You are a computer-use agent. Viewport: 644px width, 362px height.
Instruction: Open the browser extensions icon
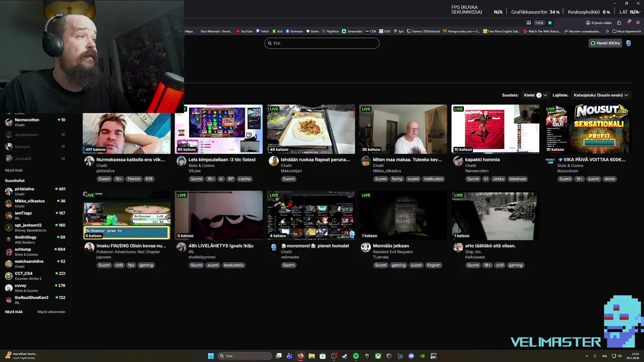click(619, 23)
